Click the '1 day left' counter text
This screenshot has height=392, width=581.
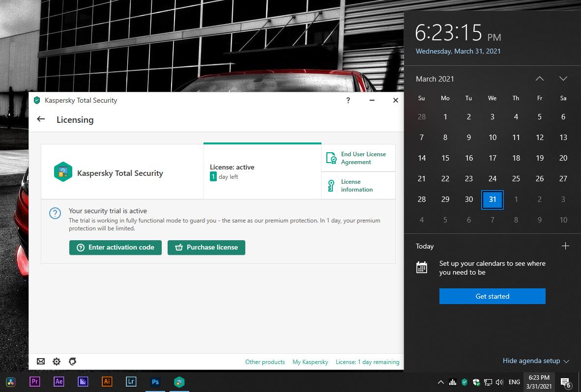(x=224, y=176)
